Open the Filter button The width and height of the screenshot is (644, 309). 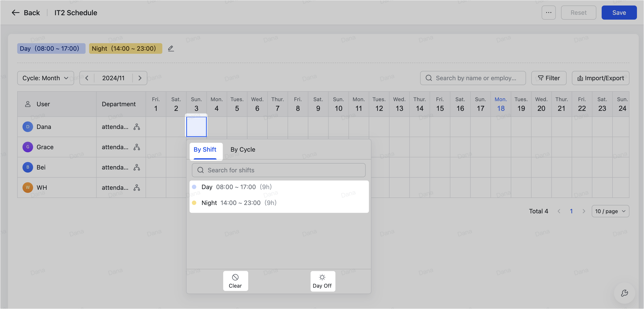549,78
